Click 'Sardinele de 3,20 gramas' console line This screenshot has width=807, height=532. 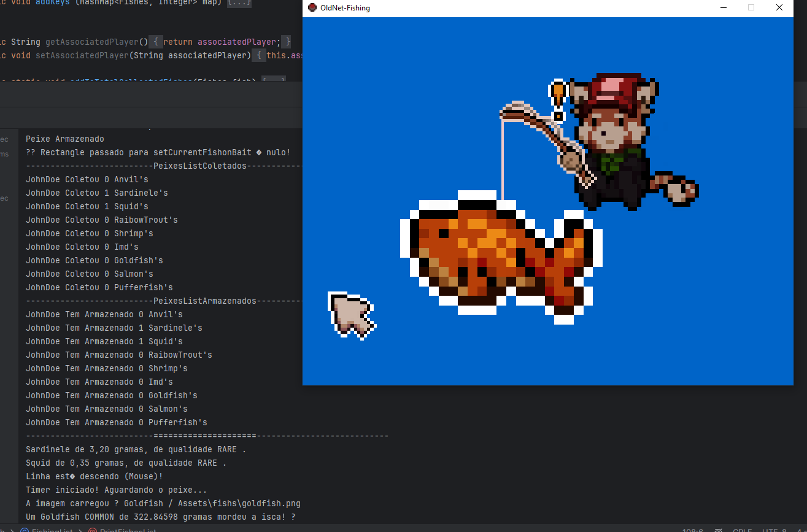coord(136,450)
